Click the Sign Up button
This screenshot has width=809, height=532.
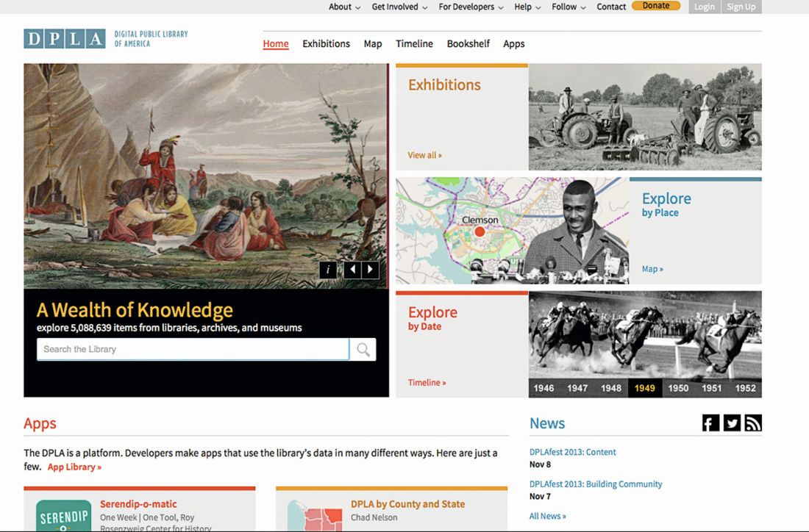pyautogui.click(x=741, y=7)
